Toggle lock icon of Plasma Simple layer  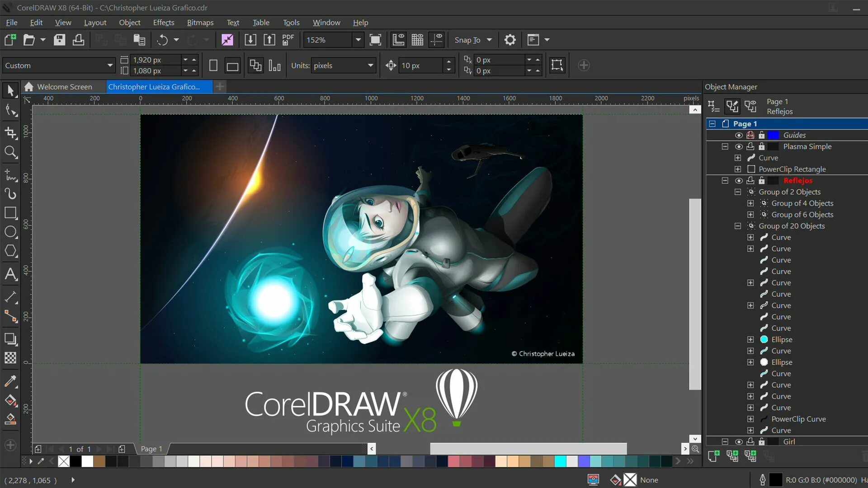coord(762,146)
